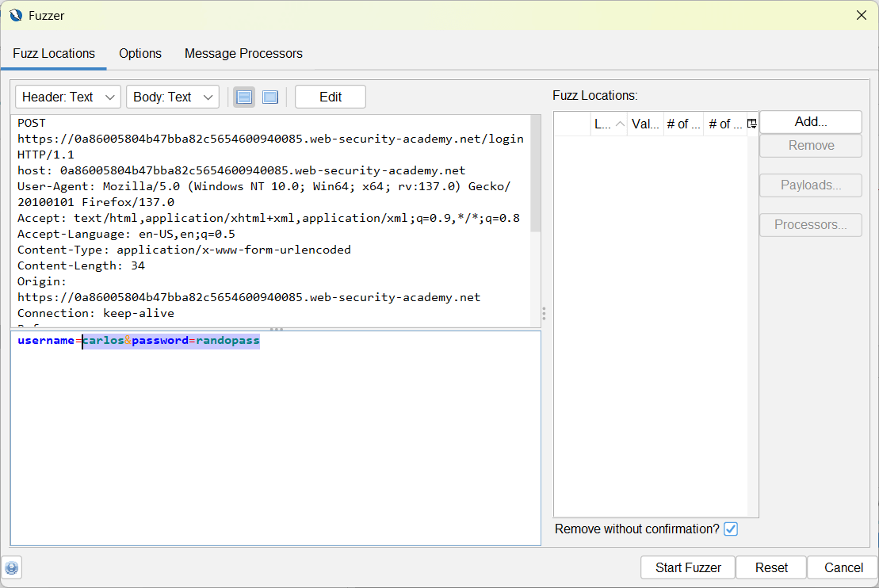The image size is (879, 588).
Task: Select the split header/body view icon
Action: click(x=244, y=97)
